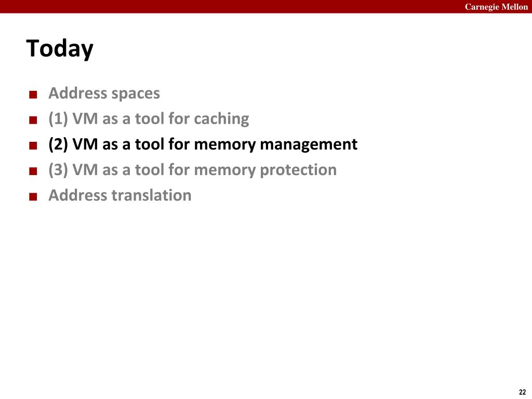Click the (1) numbering before VM
The width and height of the screenshot is (532, 399).
click(58, 119)
